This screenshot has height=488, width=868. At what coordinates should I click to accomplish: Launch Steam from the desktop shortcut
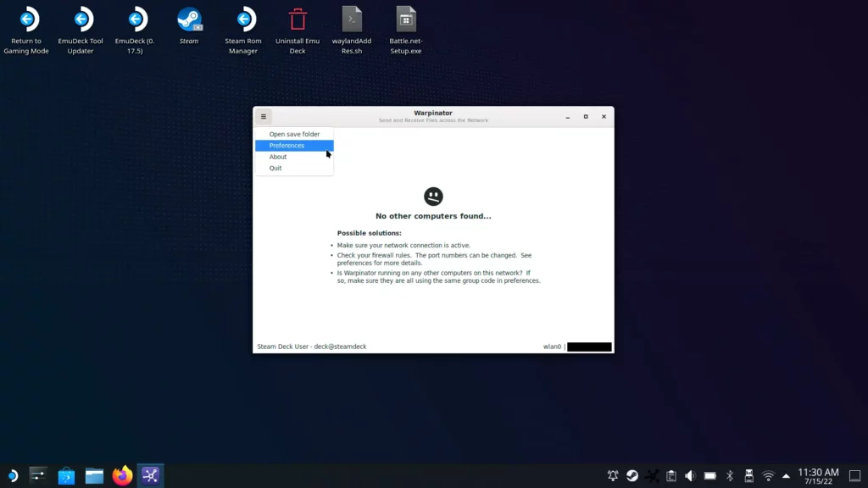point(189,26)
